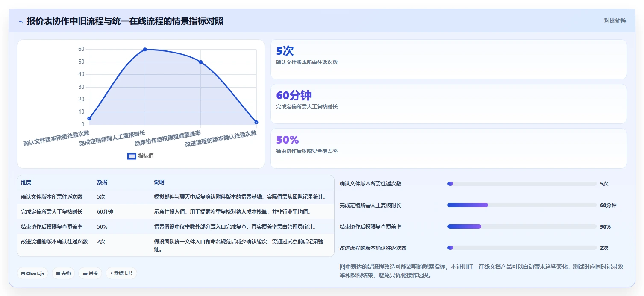Viewport: 644px width, 296px height.
Task: Select the 50% data card
Action: pyautogui.click(x=448, y=149)
